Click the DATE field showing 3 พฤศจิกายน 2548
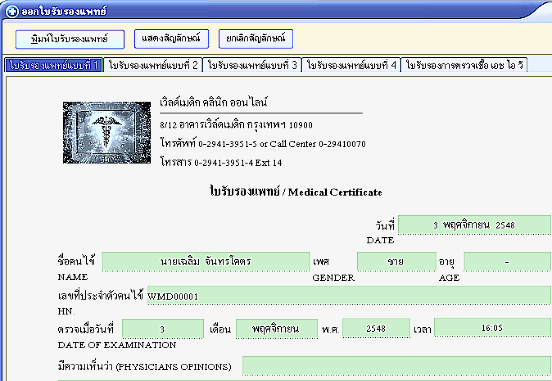 (x=474, y=225)
